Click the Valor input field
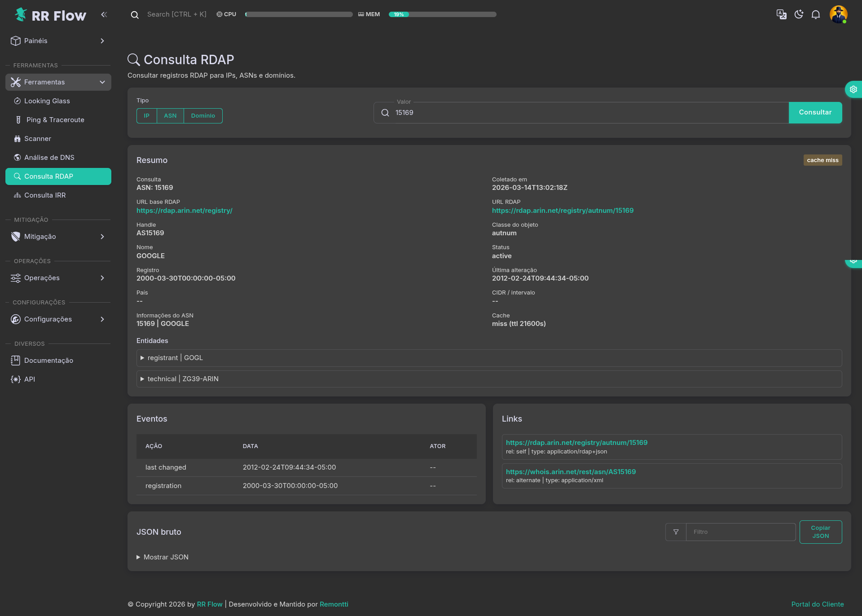The width and height of the screenshot is (862, 616). pyautogui.click(x=588, y=113)
